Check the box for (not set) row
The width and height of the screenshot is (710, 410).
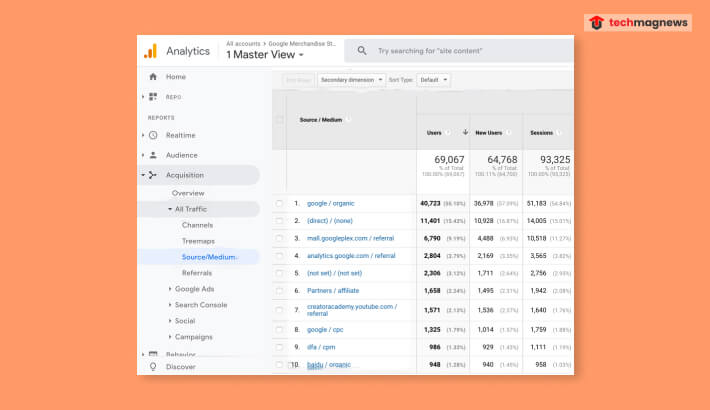pyautogui.click(x=279, y=273)
